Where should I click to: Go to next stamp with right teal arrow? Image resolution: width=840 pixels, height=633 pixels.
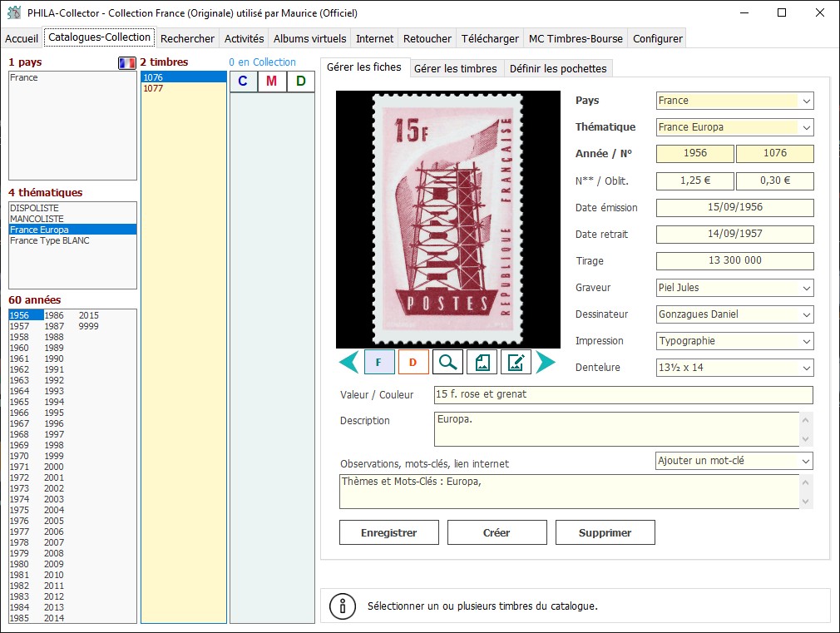[546, 363]
